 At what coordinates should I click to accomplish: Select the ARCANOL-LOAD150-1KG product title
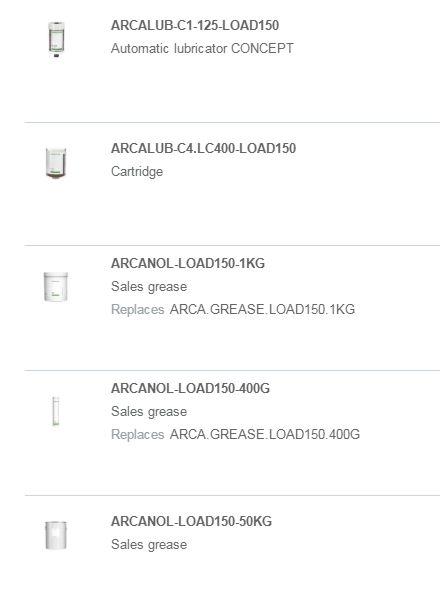pyautogui.click(x=188, y=263)
